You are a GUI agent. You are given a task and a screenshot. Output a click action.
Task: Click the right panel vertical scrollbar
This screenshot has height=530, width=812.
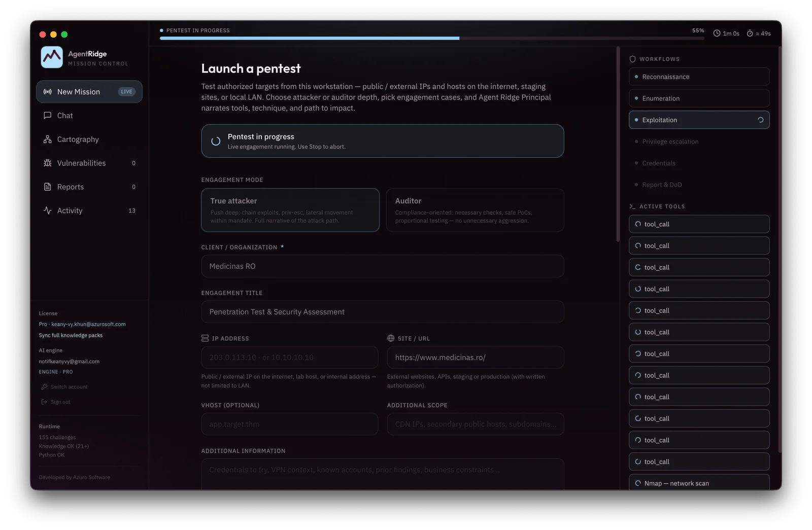tap(780, 250)
